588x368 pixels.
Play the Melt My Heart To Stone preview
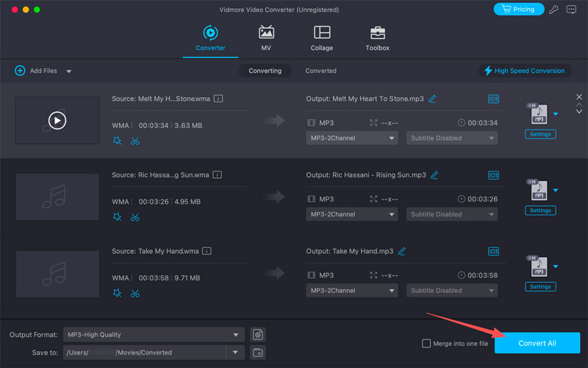pos(57,121)
